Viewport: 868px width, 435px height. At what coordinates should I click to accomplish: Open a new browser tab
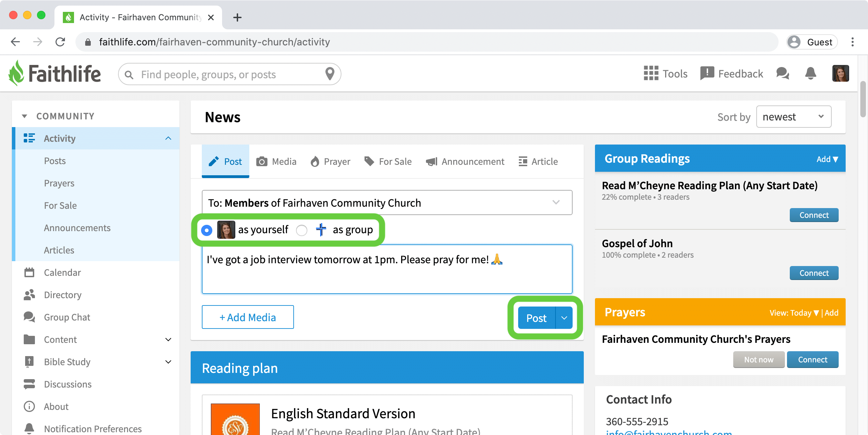click(237, 17)
